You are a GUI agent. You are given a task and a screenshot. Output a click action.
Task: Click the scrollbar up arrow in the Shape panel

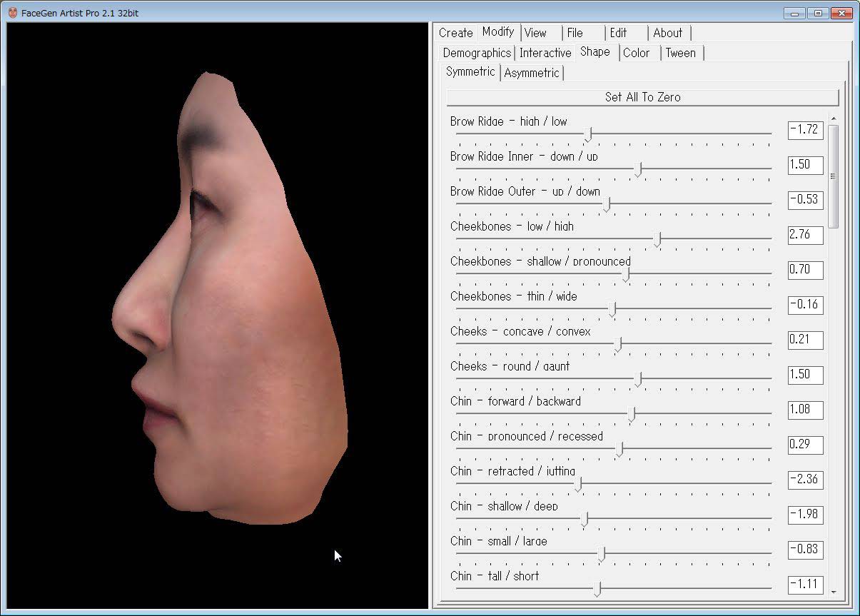(834, 119)
